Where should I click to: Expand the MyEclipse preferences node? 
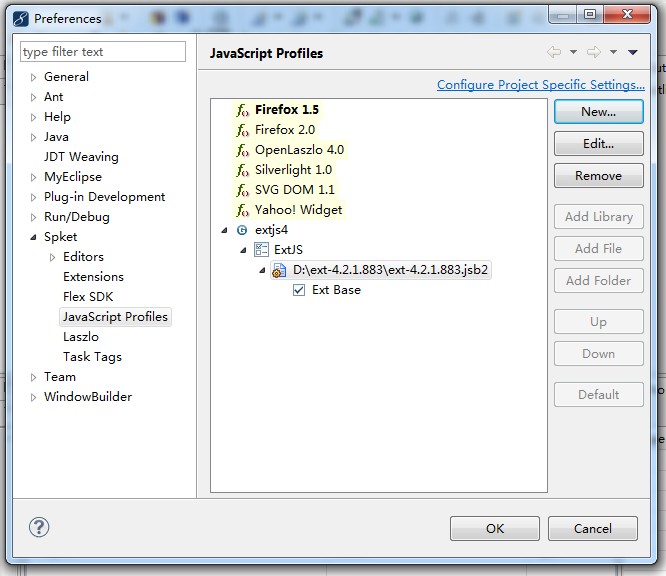(34, 177)
